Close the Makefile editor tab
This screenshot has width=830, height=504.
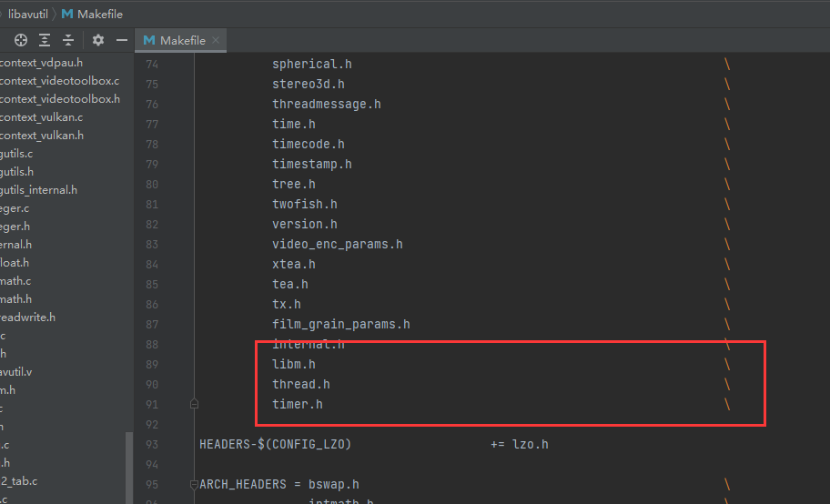(216, 41)
